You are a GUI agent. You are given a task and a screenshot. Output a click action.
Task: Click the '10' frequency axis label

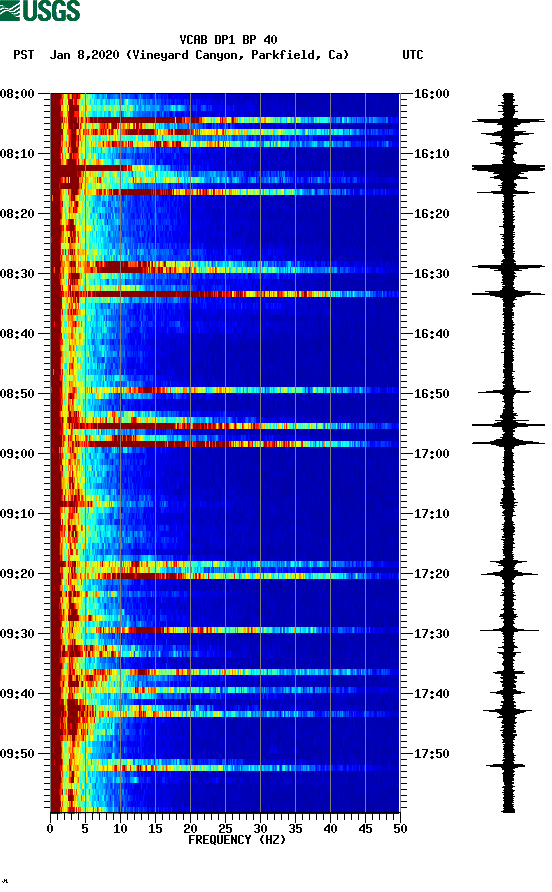[x=120, y=829]
